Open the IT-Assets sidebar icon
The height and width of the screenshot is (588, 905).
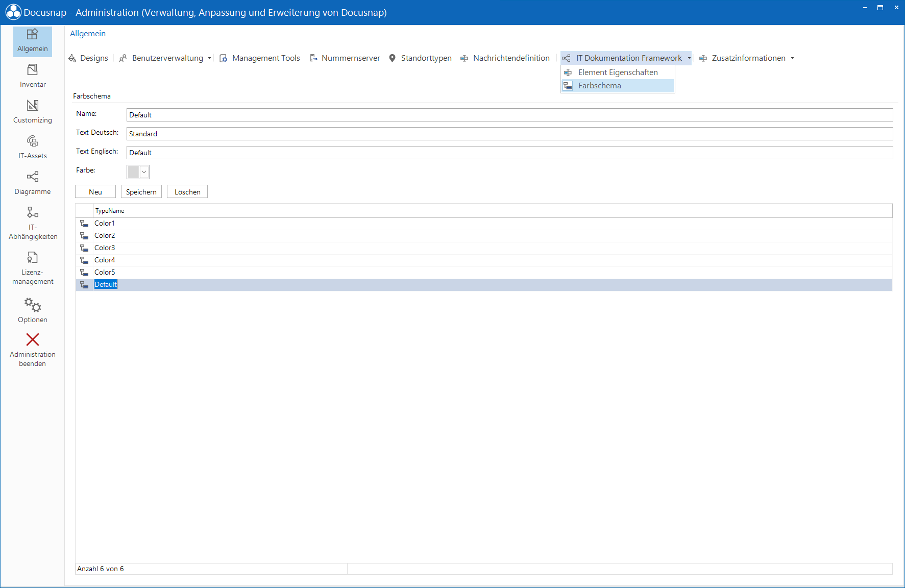[x=32, y=141]
